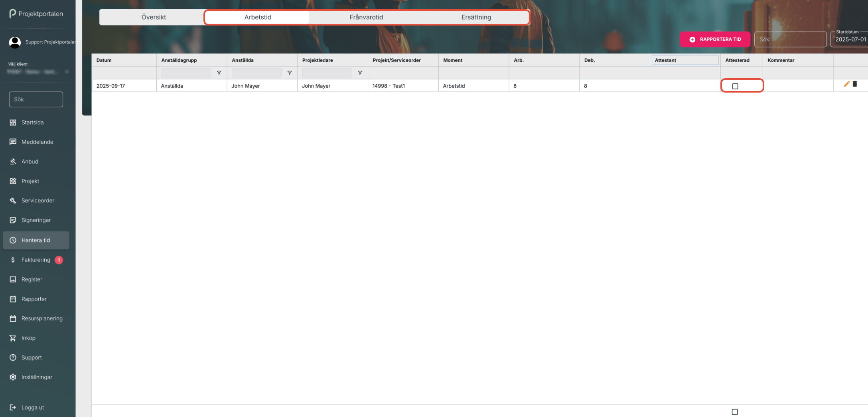
Task: Open the Projektledare filter funnel icon
Action: coord(360,73)
